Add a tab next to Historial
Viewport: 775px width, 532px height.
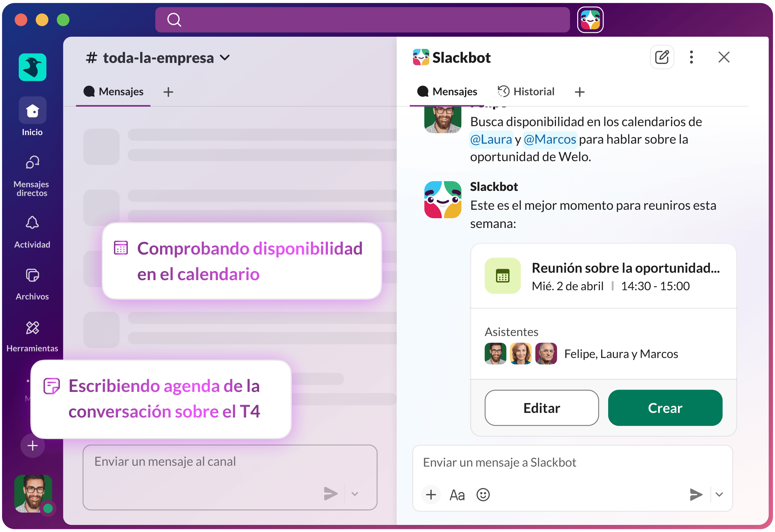[x=580, y=92]
